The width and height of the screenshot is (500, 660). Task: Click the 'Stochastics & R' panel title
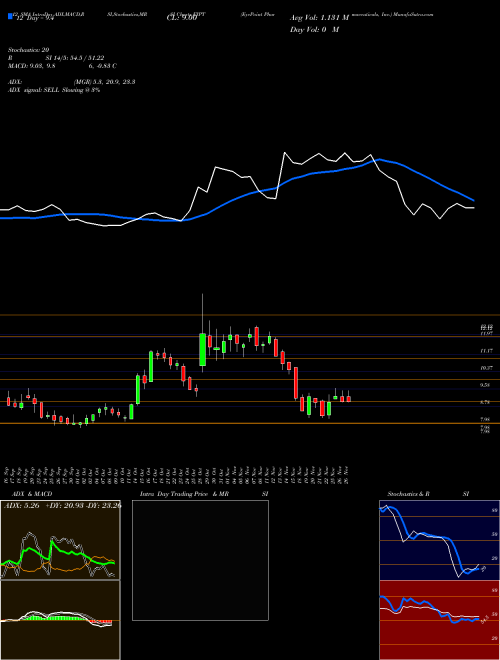(x=408, y=494)
